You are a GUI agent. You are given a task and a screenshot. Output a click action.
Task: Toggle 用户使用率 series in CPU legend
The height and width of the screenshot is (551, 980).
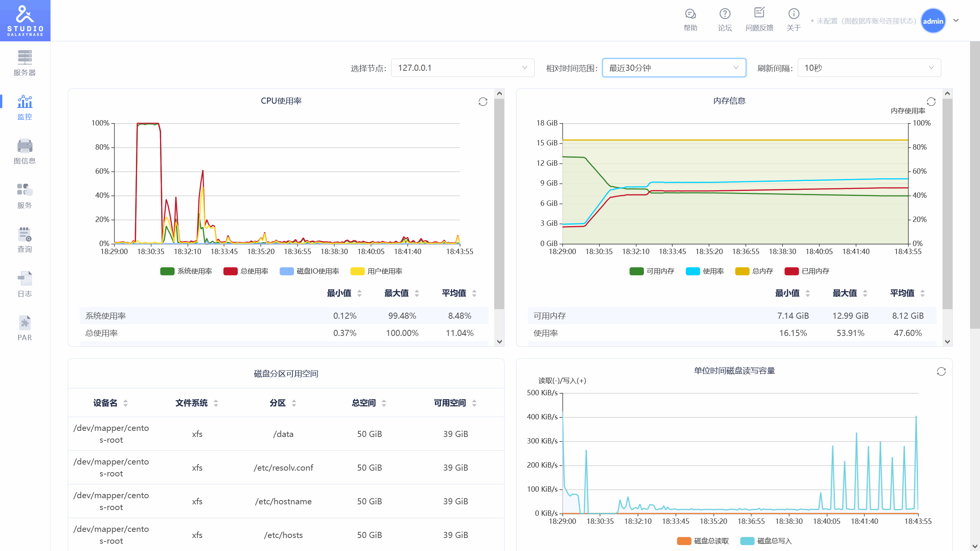point(376,271)
